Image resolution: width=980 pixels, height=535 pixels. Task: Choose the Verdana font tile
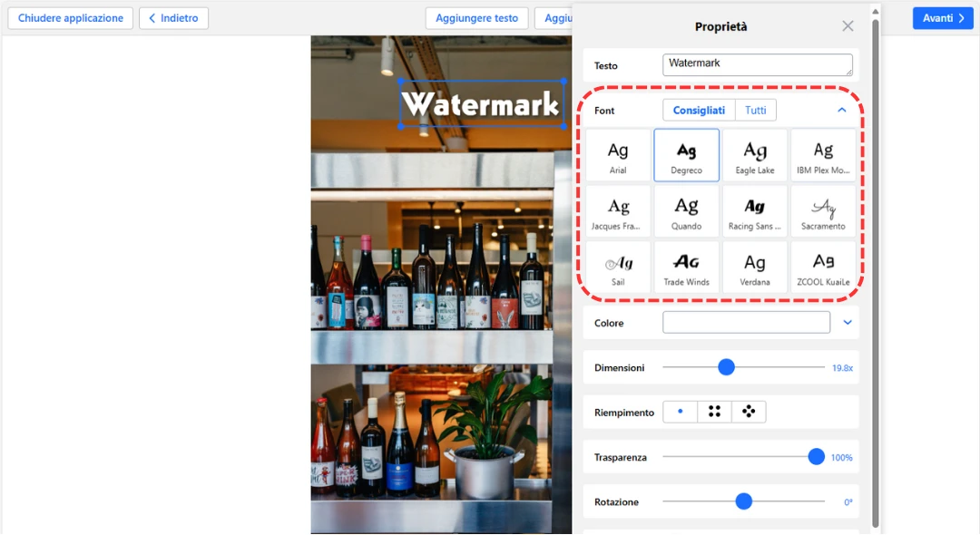[x=755, y=267]
